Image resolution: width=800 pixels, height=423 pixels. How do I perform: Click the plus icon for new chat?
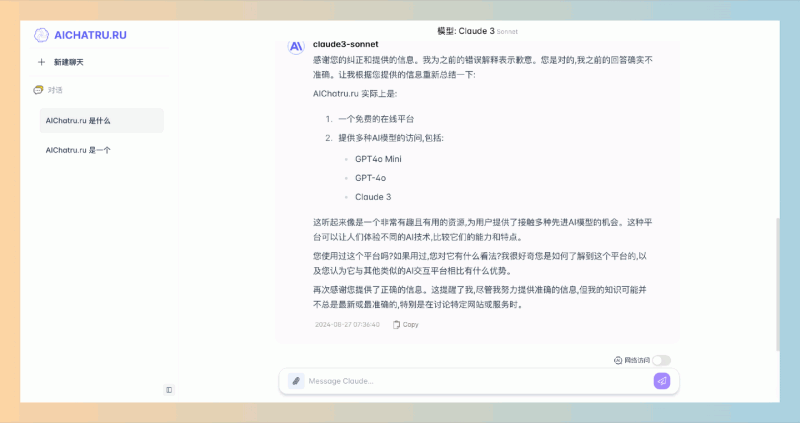tap(41, 62)
